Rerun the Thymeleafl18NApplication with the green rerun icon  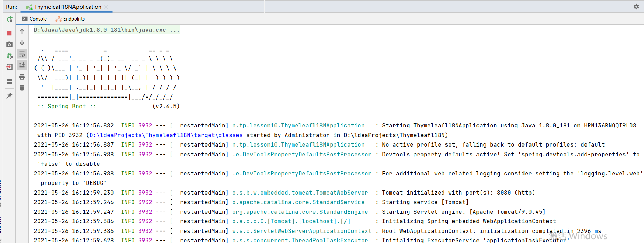[x=9, y=19]
